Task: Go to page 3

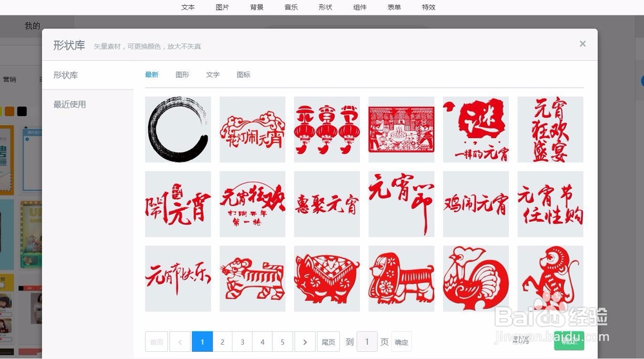Action: pyautogui.click(x=242, y=342)
